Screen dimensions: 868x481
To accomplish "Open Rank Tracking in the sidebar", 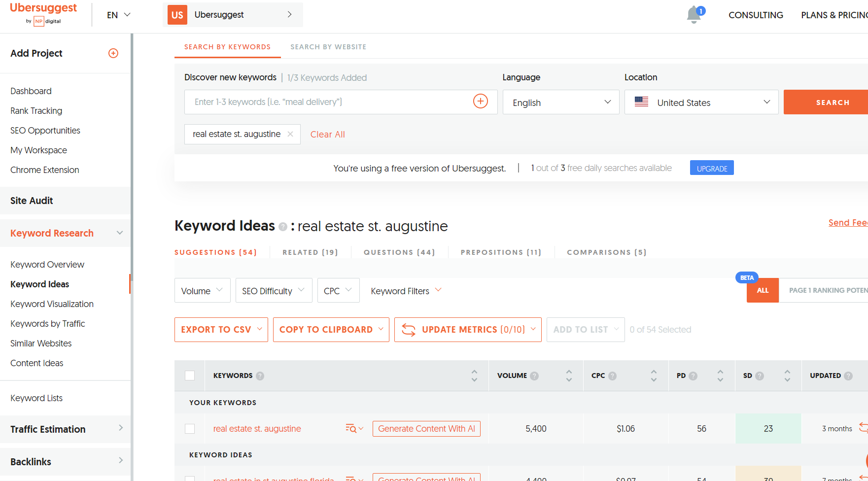I will point(36,111).
